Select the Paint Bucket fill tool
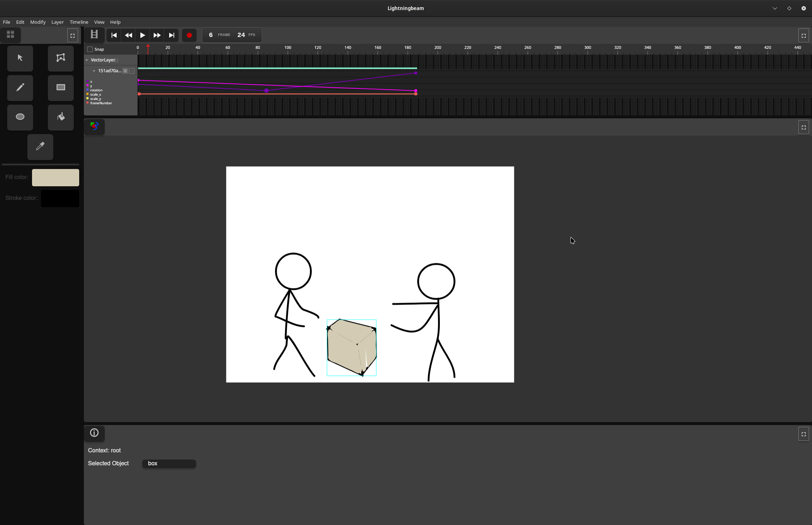The width and height of the screenshot is (812, 525). click(x=60, y=117)
